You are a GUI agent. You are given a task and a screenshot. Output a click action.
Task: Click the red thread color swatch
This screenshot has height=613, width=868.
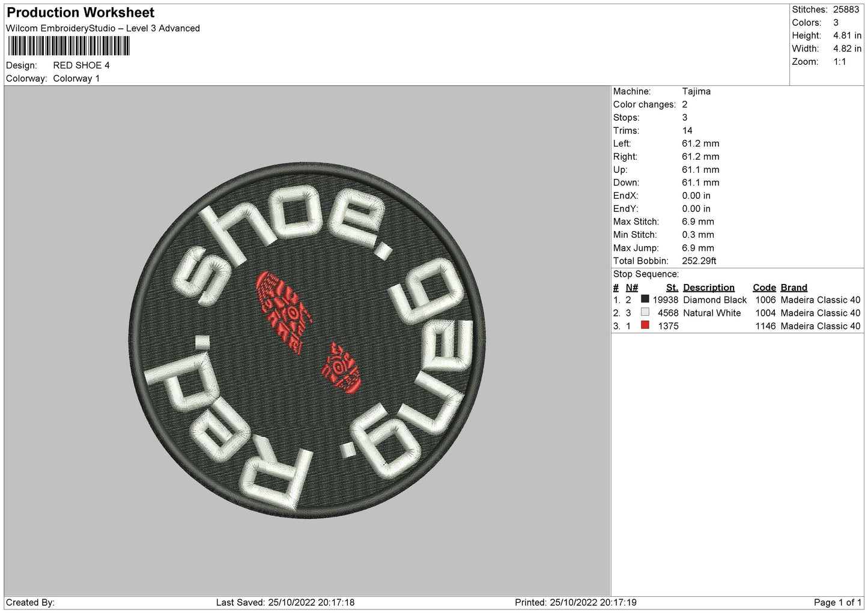(645, 325)
